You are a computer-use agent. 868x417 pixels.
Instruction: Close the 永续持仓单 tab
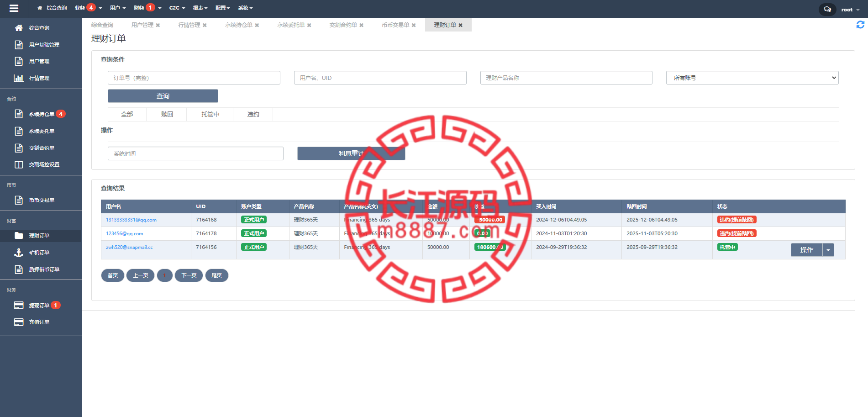[257, 25]
